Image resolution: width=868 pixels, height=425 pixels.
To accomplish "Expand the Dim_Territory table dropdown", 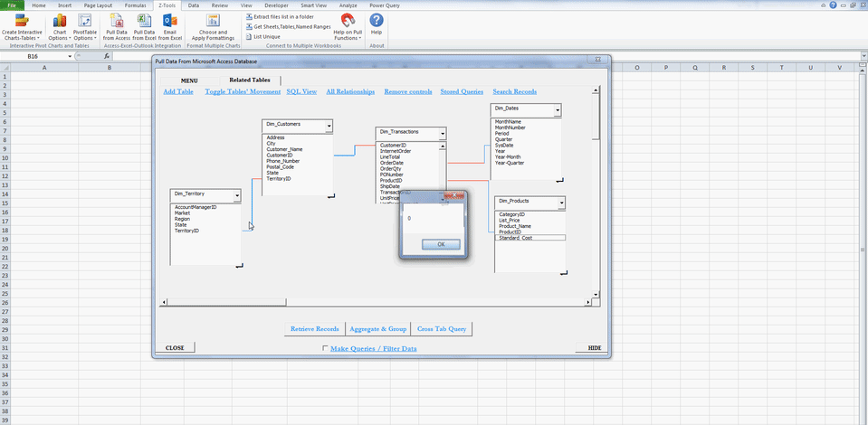I will pos(237,196).
